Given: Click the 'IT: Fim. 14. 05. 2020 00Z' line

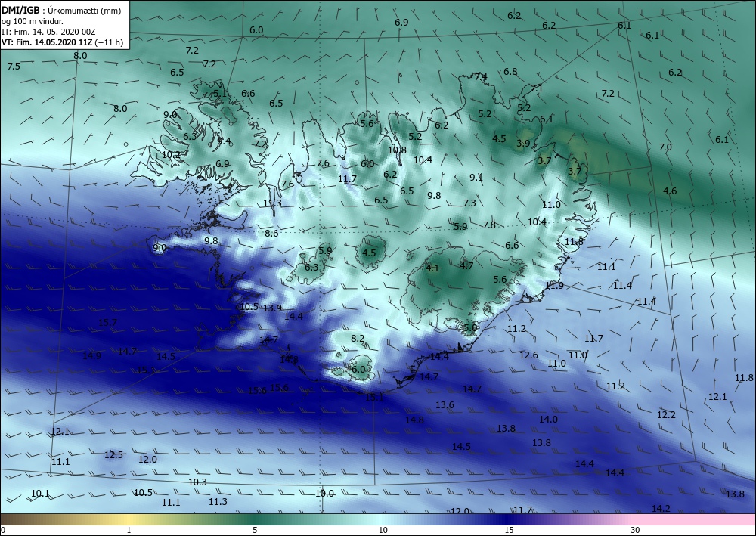Looking at the screenshot, I should tap(48, 32).
